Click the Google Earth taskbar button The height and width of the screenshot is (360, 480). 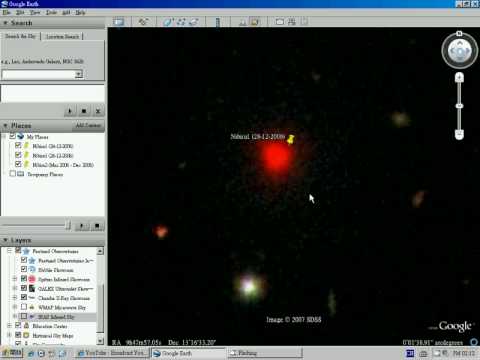point(188,353)
